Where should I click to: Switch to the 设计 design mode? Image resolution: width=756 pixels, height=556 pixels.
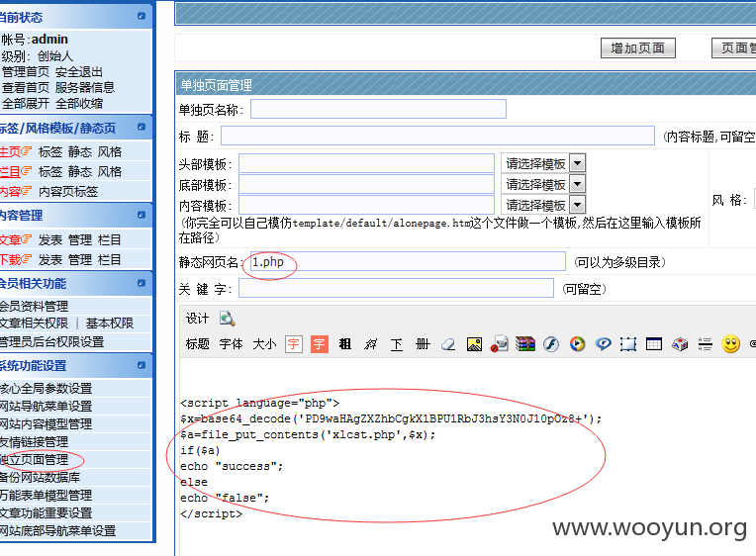[198, 319]
